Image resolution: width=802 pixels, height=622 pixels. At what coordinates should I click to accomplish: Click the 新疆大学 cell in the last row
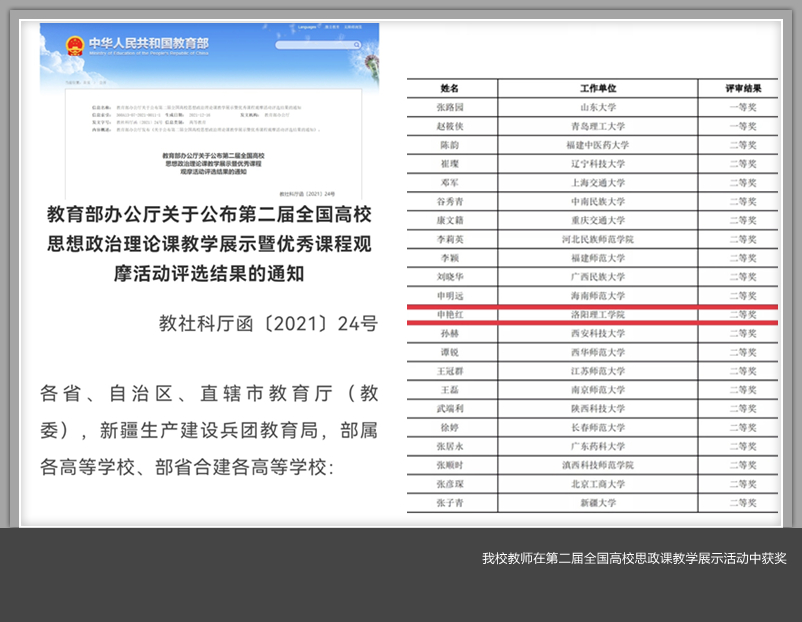coord(602,503)
